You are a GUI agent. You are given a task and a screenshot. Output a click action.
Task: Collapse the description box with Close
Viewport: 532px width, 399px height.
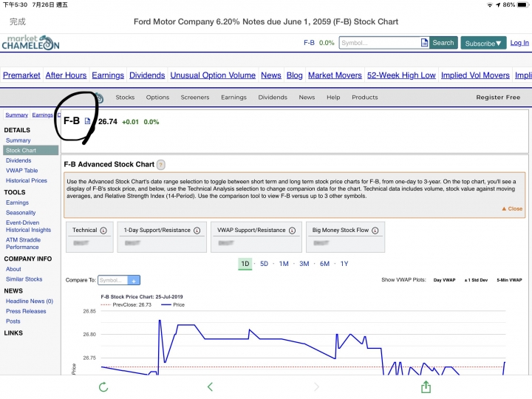coord(512,209)
